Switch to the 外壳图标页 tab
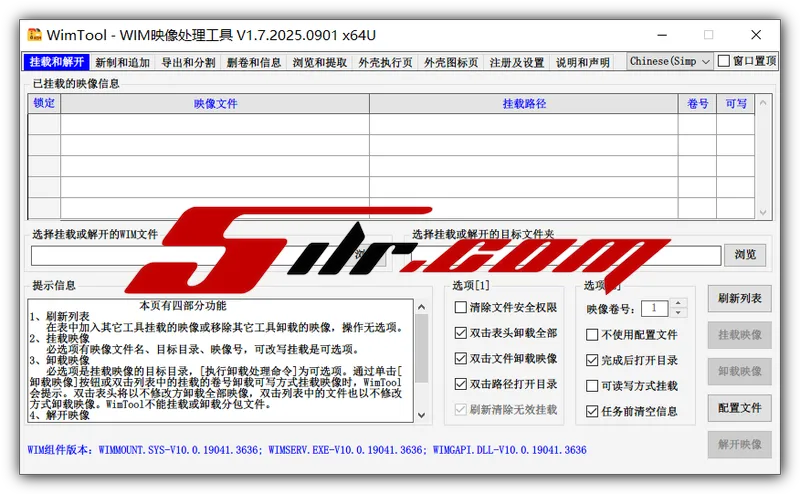This screenshot has width=800, height=494. 451,62
